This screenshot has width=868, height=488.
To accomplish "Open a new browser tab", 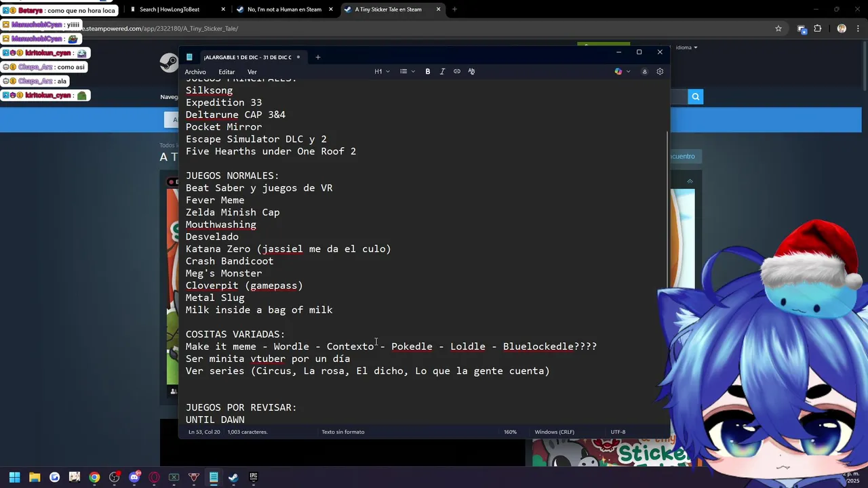I will coord(454,9).
